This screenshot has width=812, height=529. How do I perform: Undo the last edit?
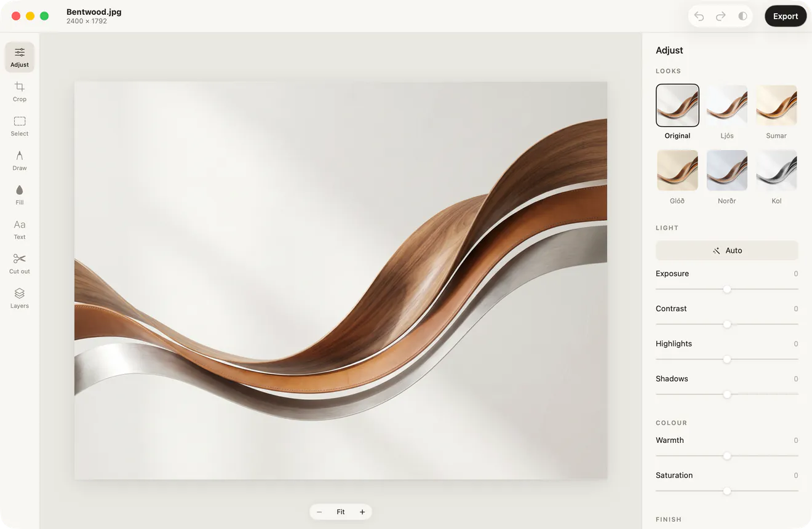(x=699, y=17)
